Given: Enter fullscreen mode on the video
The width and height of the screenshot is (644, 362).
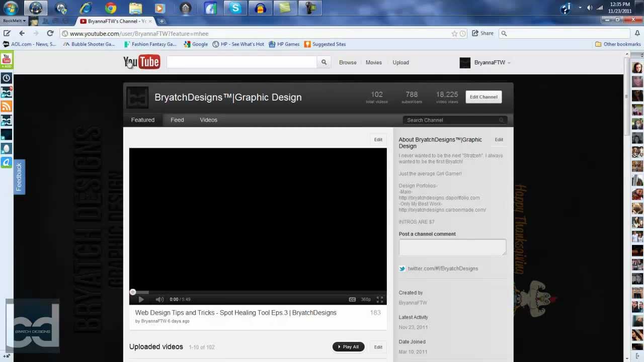Looking at the screenshot, I should (380, 299).
